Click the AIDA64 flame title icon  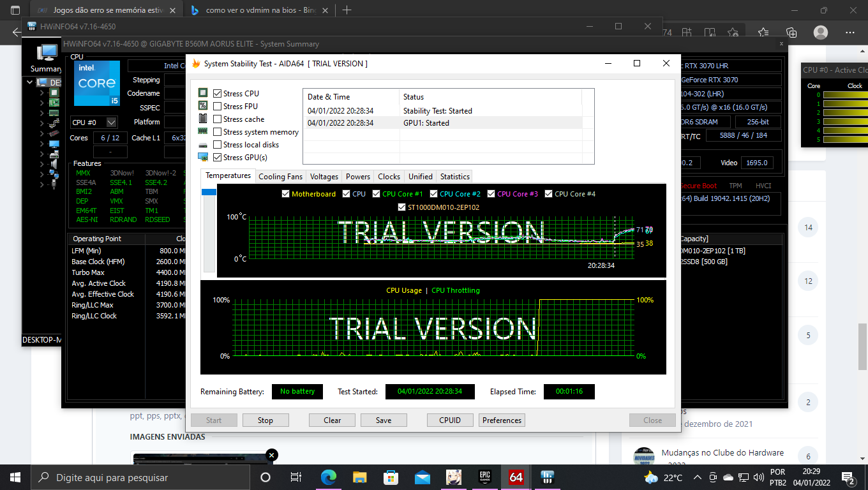pyautogui.click(x=196, y=63)
